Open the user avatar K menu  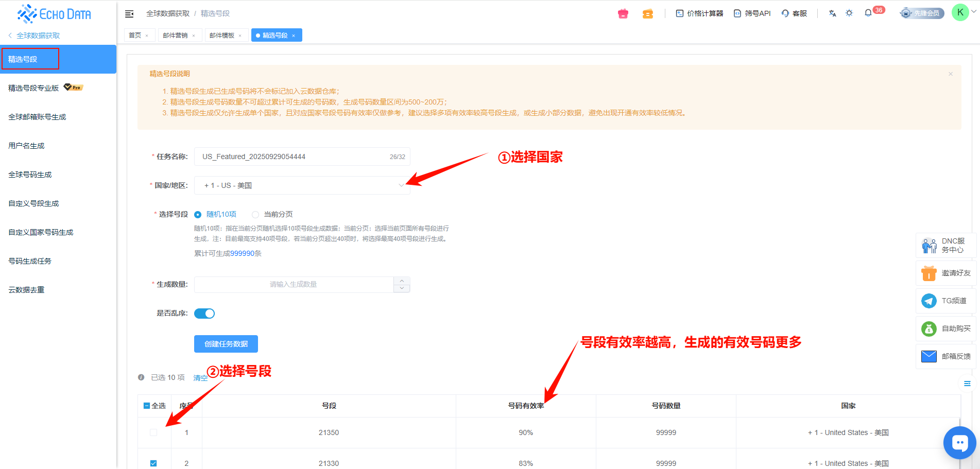(x=960, y=13)
